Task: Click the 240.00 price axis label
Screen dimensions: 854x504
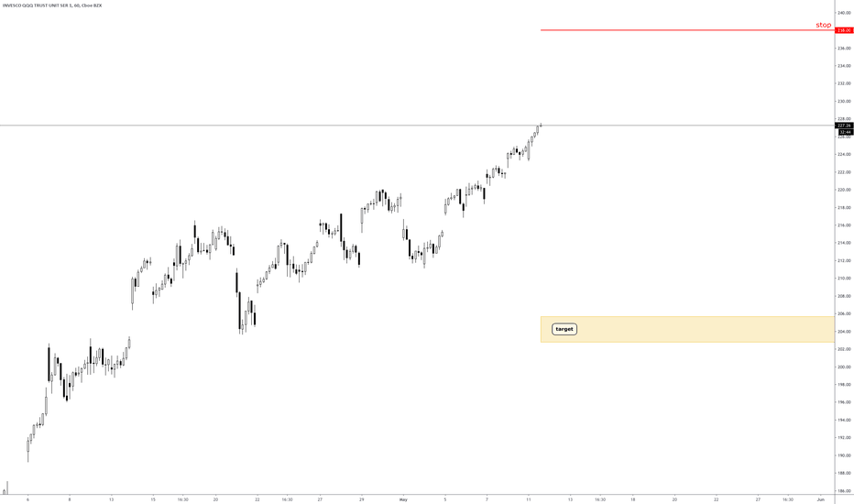Action: [x=844, y=13]
